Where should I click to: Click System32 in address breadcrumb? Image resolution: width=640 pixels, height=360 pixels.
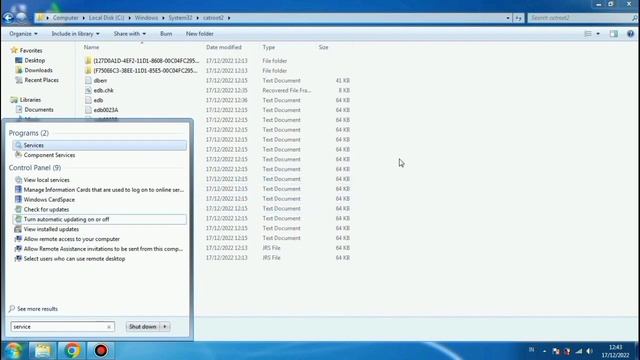click(180, 18)
